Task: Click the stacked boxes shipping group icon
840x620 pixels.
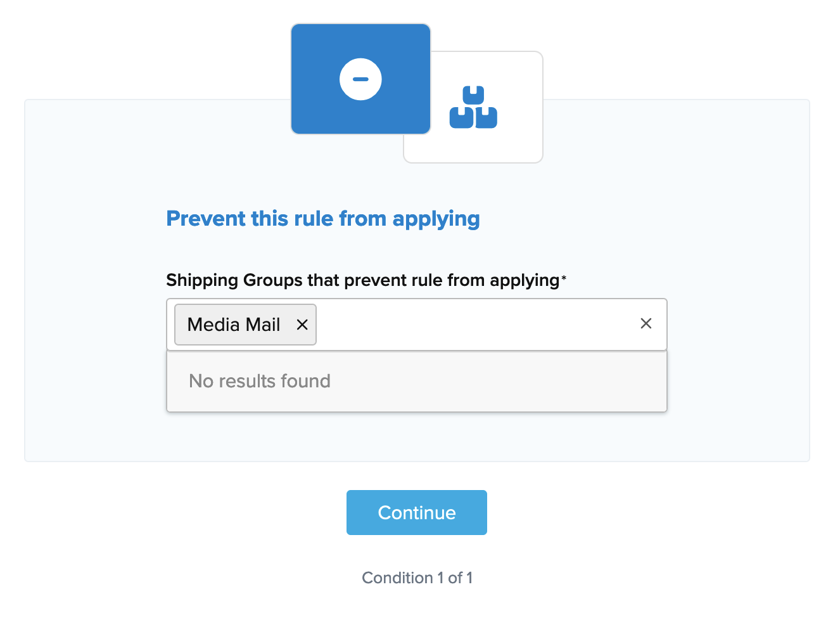Action: click(473, 107)
